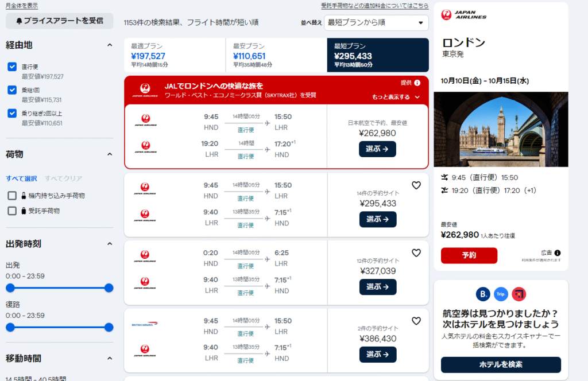The image size is (588, 381).
Task: Click the 出発 slider end handle
Action: point(109,288)
